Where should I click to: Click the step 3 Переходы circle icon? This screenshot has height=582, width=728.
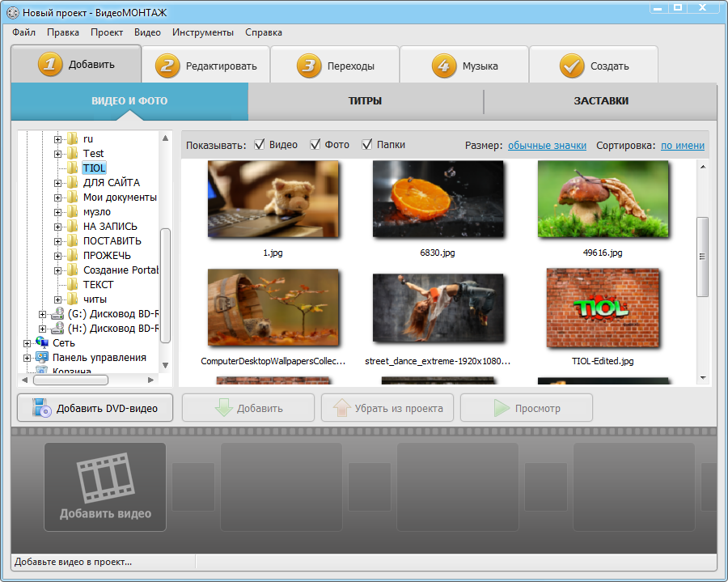point(309,66)
